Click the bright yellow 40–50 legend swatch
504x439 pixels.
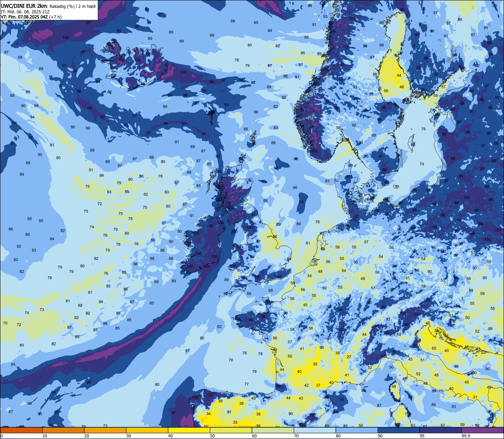(x=189, y=430)
